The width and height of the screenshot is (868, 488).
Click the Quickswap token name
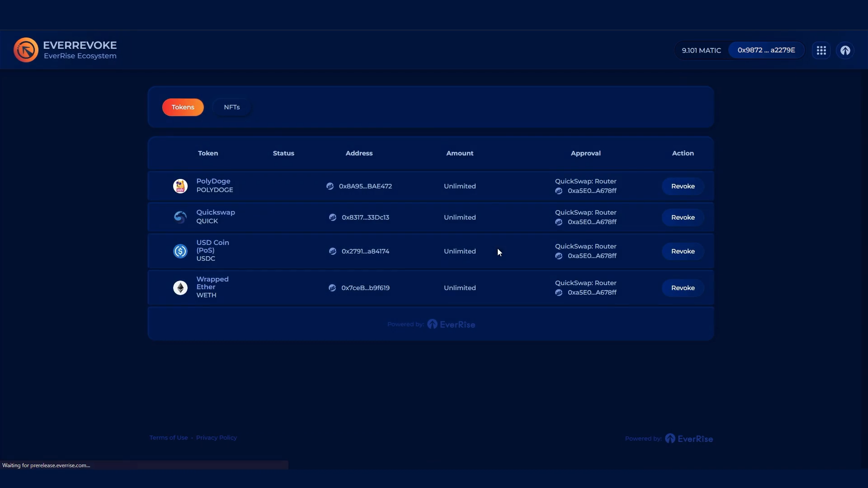[x=215, y=212]
